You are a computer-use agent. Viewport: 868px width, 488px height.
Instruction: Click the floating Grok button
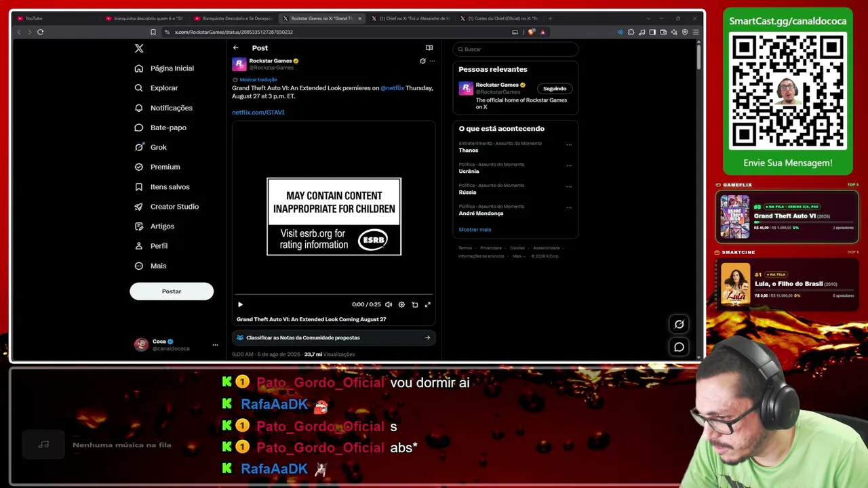679,325
